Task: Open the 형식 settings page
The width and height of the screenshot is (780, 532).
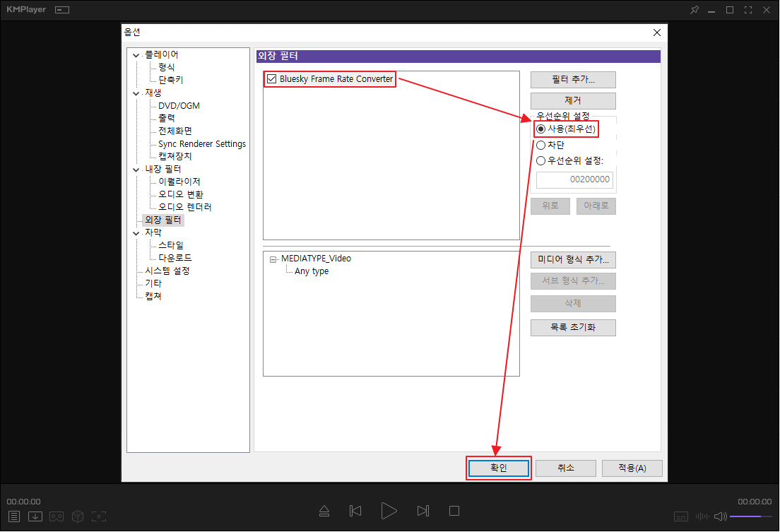Action: pyautogui.click(x=167, y=67)
